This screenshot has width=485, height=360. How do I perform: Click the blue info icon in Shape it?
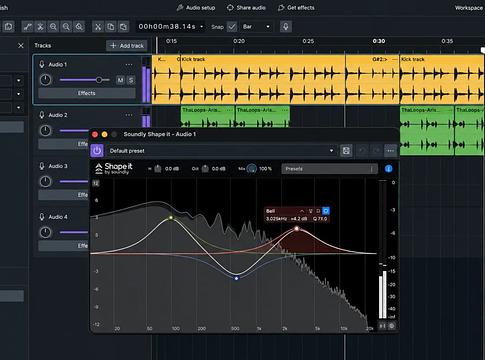388,169
